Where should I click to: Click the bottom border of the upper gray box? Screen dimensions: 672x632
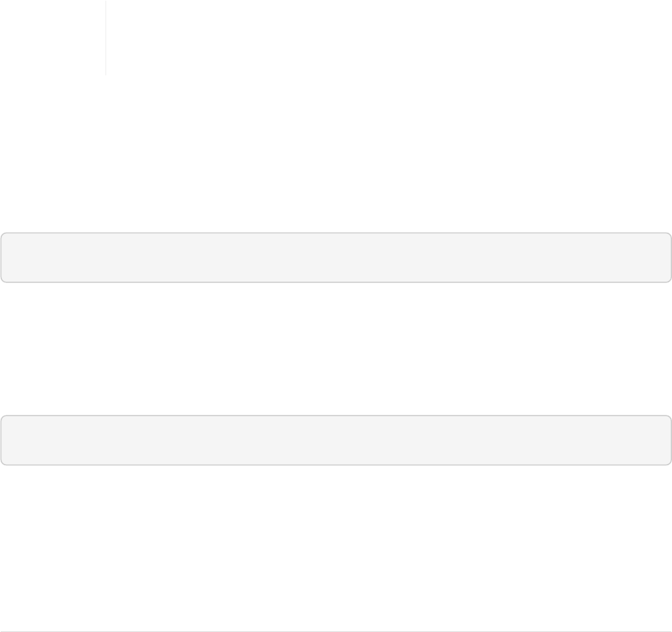click(336, 282)
